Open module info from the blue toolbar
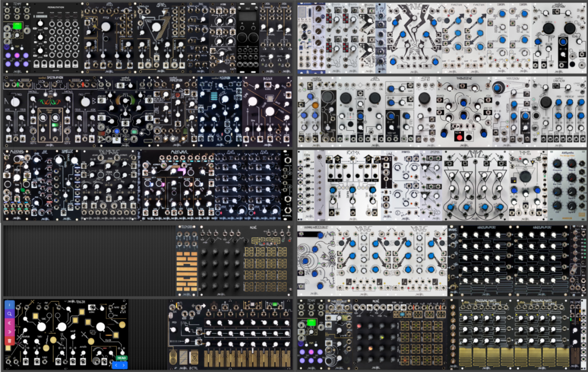 (x=9, y=304)
